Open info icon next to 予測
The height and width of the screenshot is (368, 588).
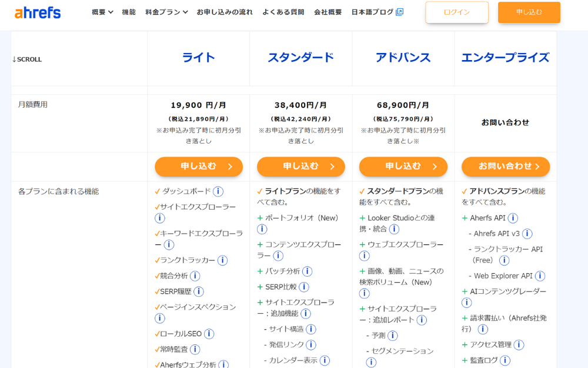point(393,336)
